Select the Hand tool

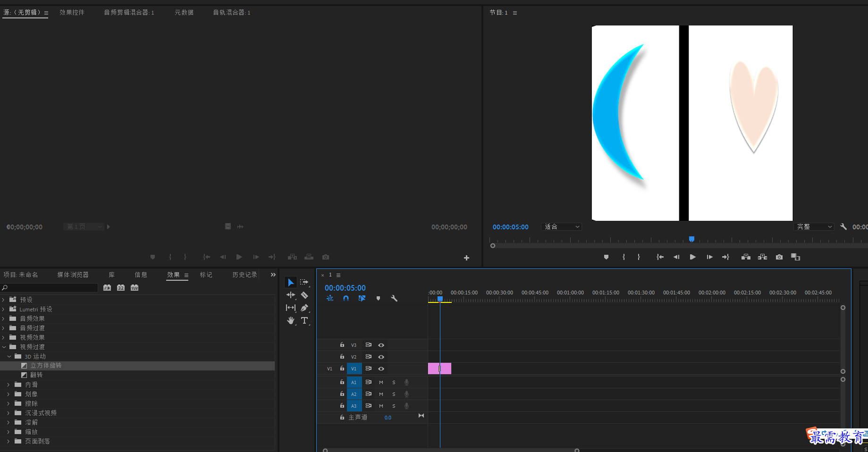pyautogui.click(x=291, y=320)
